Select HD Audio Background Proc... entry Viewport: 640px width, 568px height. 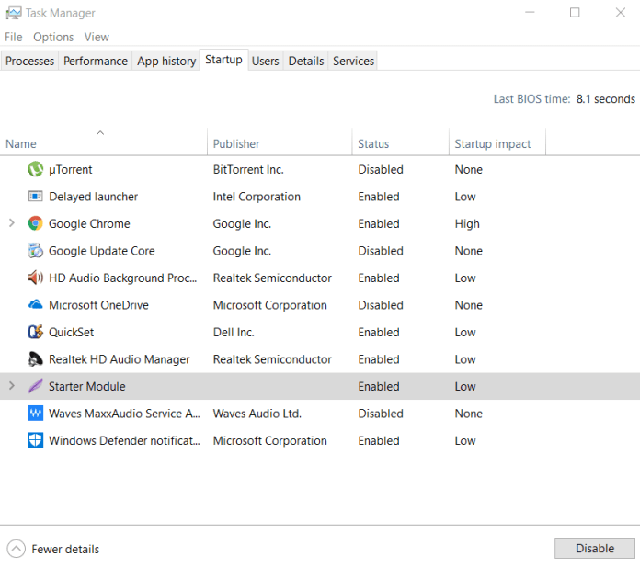tap(123, 278)
